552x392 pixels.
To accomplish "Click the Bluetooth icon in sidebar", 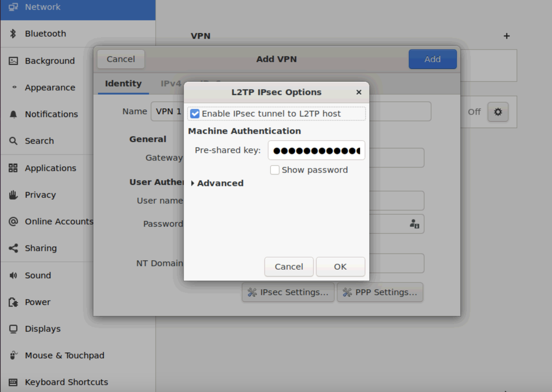I will [x=13, y=34].
